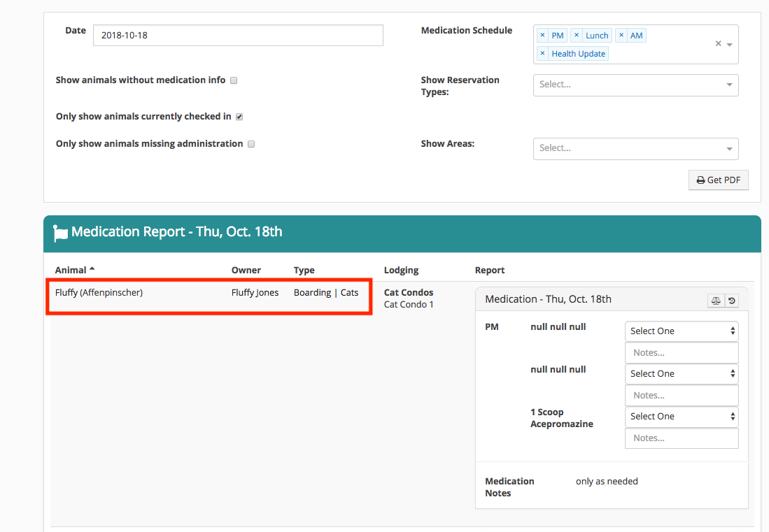The image size is (769, 532).
Task: Remove the Lunch medication schedule tag
Action: [x=576, y=34]
